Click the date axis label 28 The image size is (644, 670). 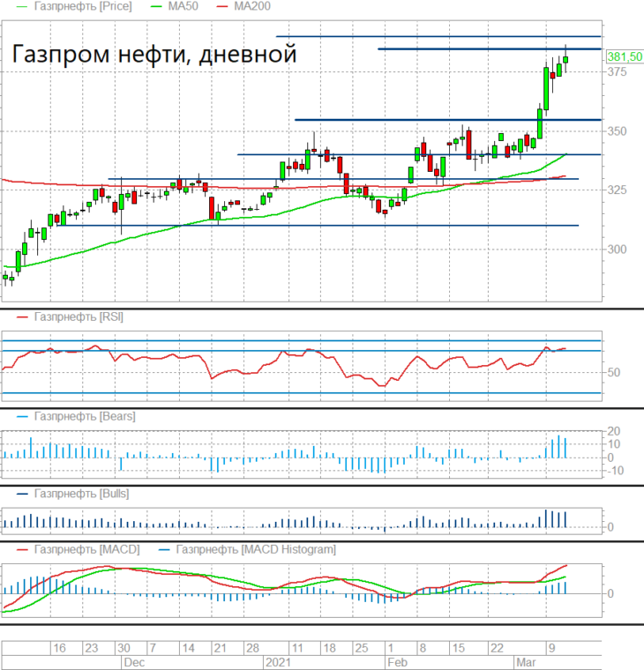(x=252, y=648)
